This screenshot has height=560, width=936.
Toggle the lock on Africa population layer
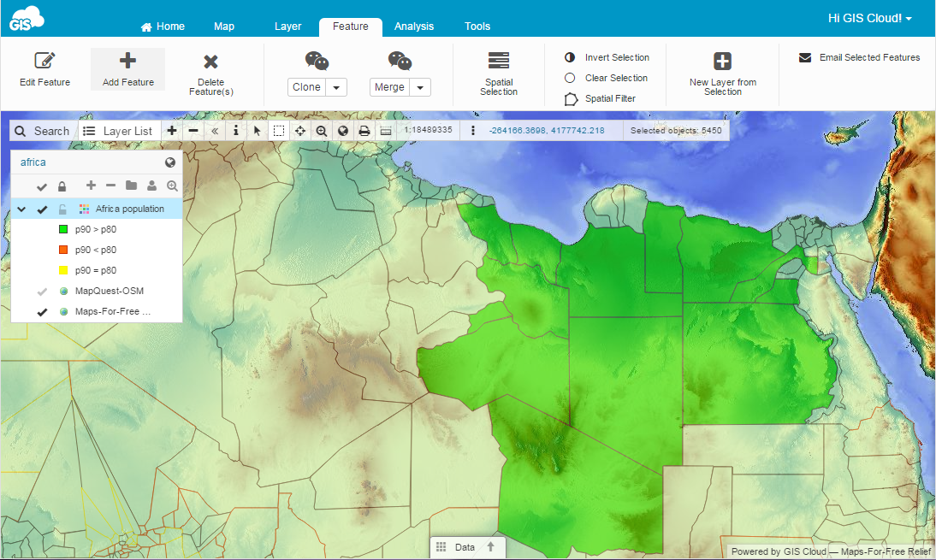pyautogui.click(x=62, y=209)
